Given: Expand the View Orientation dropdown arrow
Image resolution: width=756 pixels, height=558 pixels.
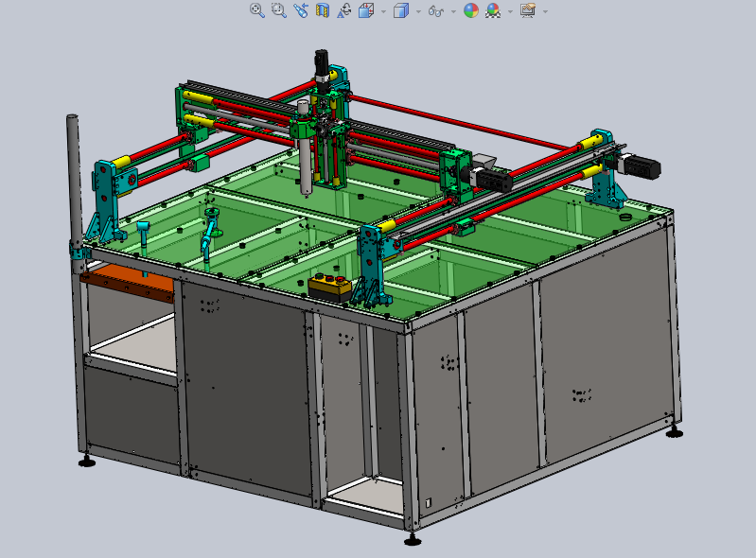Looking at the screenshot, I should coord(382,11).
